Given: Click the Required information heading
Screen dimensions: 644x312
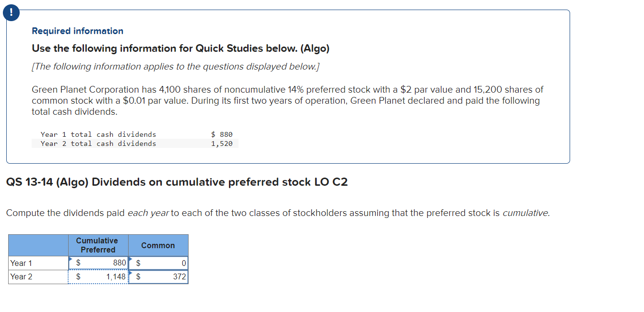Looking at the screenshot, I should tap(77, 31).
